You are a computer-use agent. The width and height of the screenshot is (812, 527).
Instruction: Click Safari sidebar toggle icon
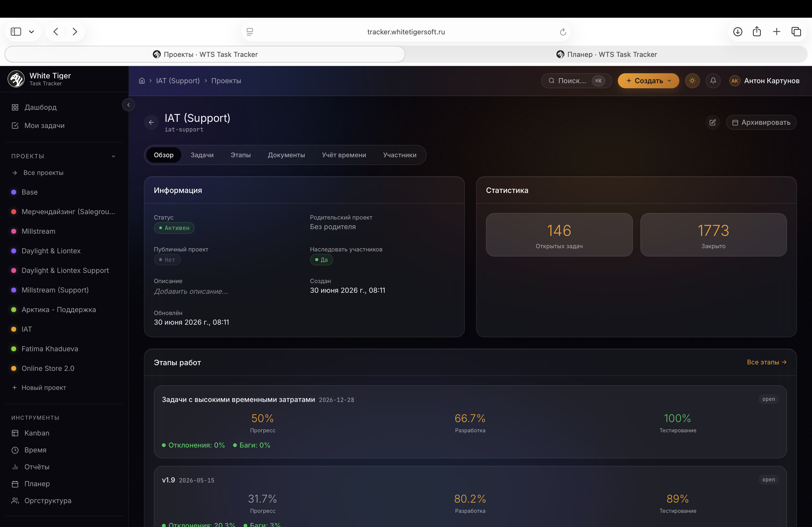coord(16,32)
